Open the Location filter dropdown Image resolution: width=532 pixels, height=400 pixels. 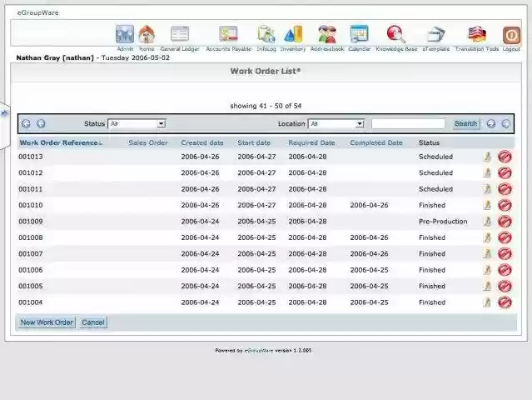point(336,124)
